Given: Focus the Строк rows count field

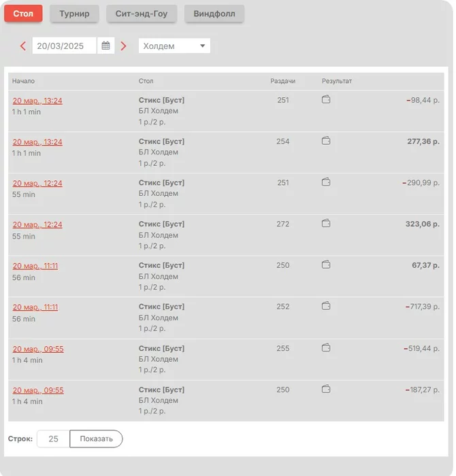Looking at the screenshot, I should point(53,439).
